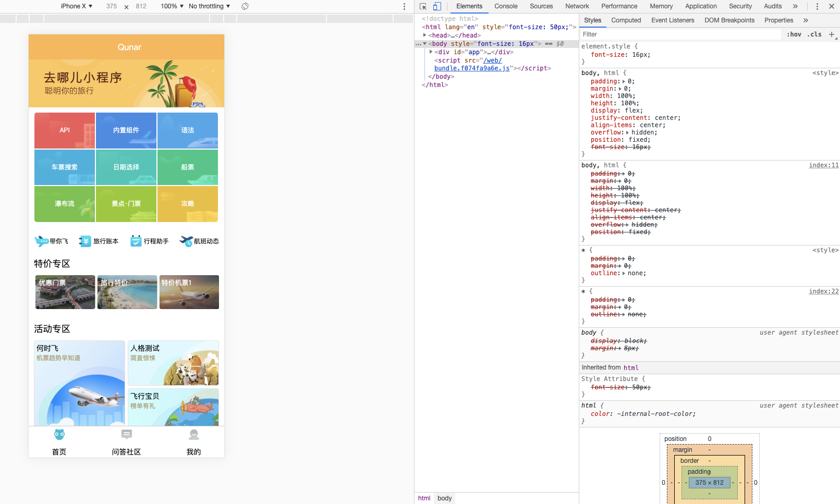The height and width of the screenshot is (504, 840).
Task: Select html in the breadcrumb bar
Action: 424,498
